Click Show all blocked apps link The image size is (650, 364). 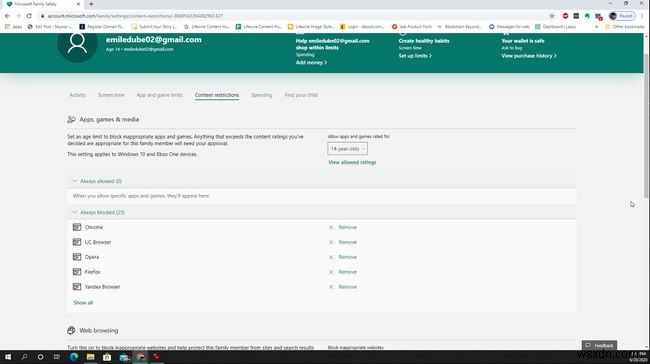click(x=83, y=303)
